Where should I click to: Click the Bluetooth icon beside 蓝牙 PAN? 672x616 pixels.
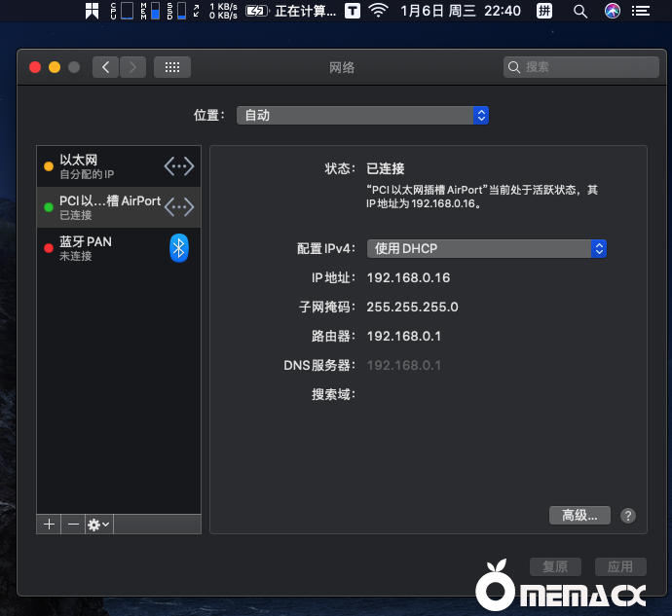pyautogui.click(x=179, y=248)
